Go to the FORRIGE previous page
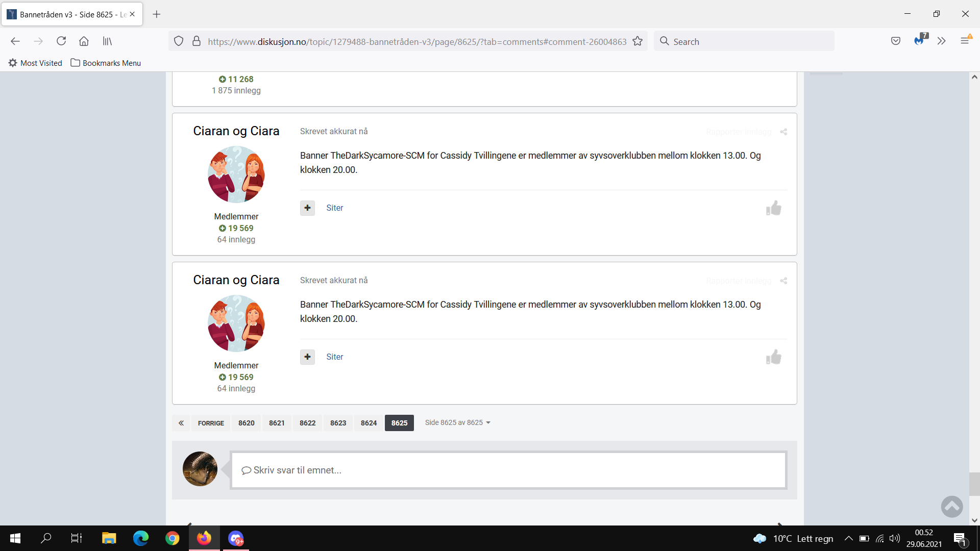Image resolution: width=980 pixels, height=551 pixels. click(211, 423)
